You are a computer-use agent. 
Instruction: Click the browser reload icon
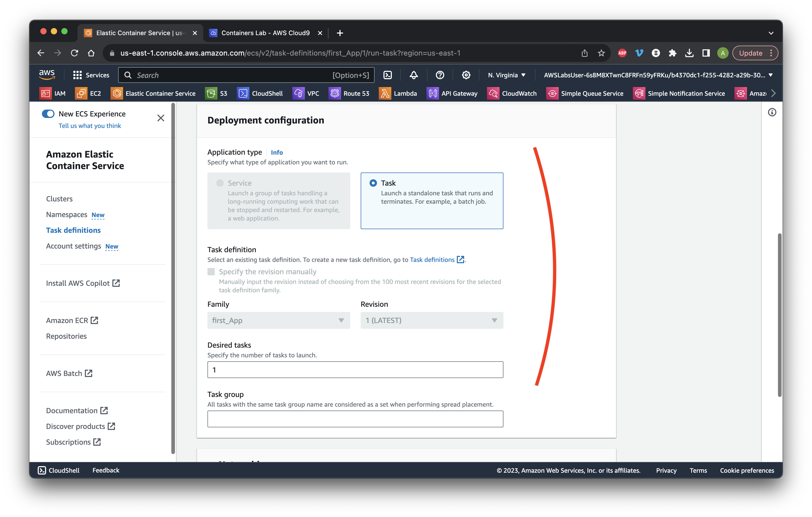pyautogui.click(x=75, y=53)
